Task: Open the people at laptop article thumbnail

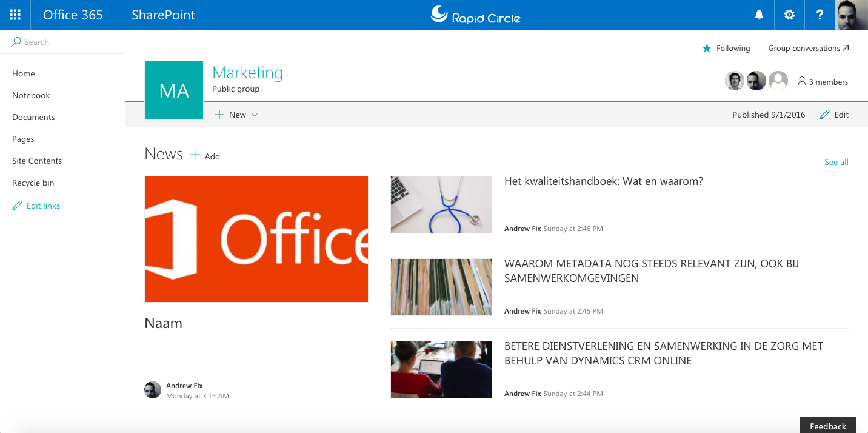Action: 441,370
